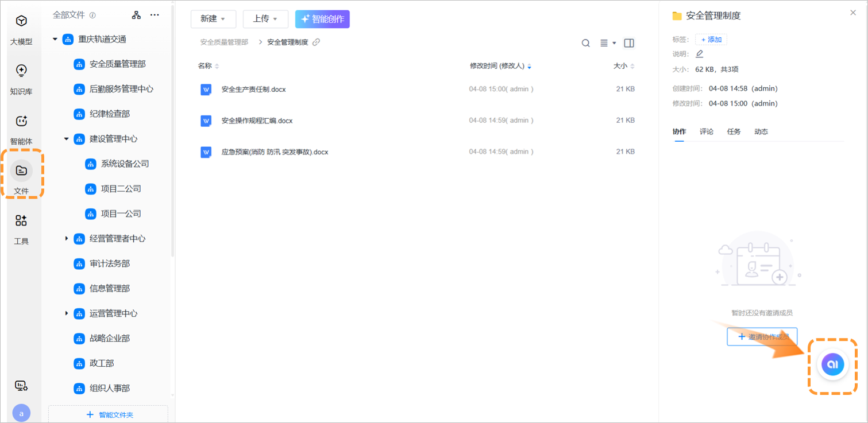Switch to the 动态 tab
Image resolution: width=868 pixels, height=423 pixels.
761,131
